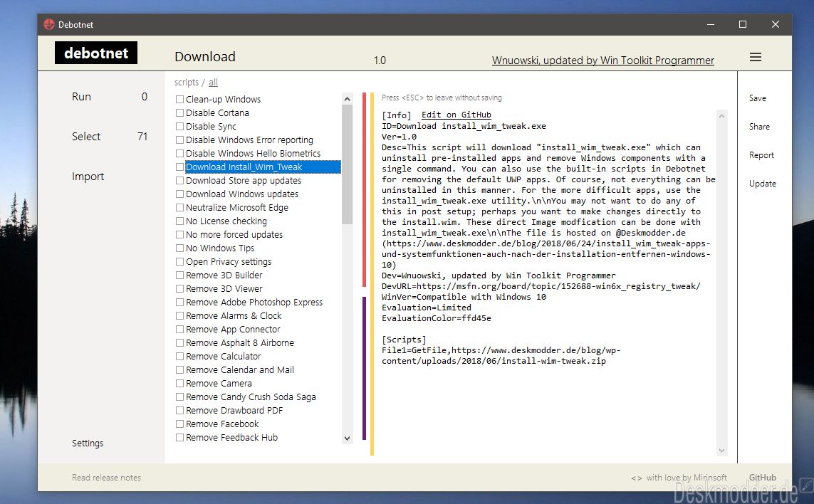The height and width of the screenshot is (504, 814).
Task: Select the Remove Camera script
Action: point(219,383)
